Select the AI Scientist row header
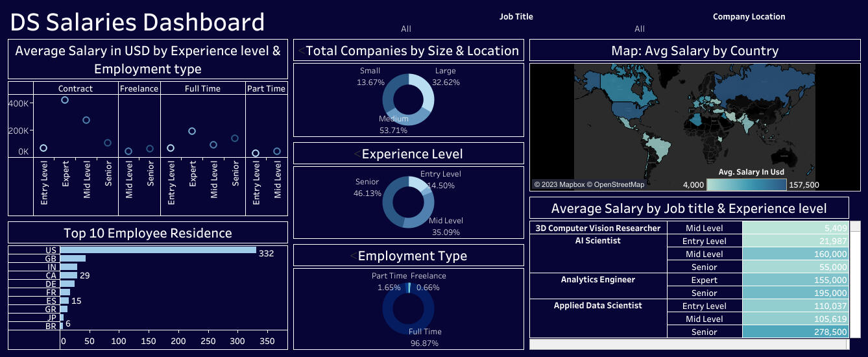Screen dimensions: 868x357 (598, 241)
